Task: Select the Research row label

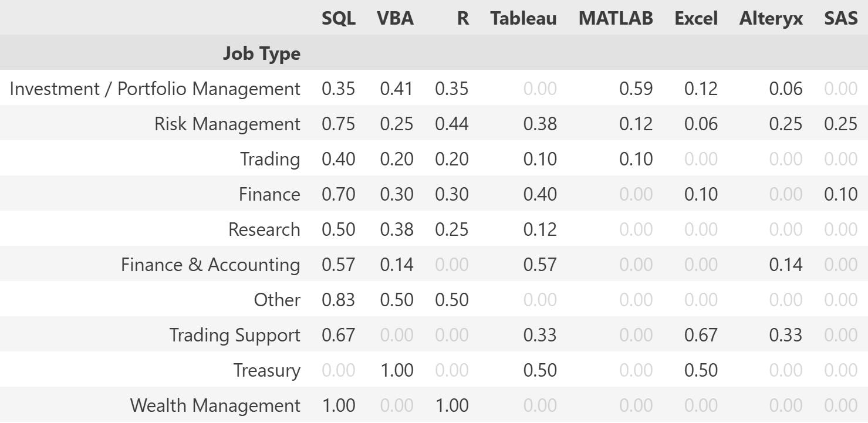Action: [265, 229]
